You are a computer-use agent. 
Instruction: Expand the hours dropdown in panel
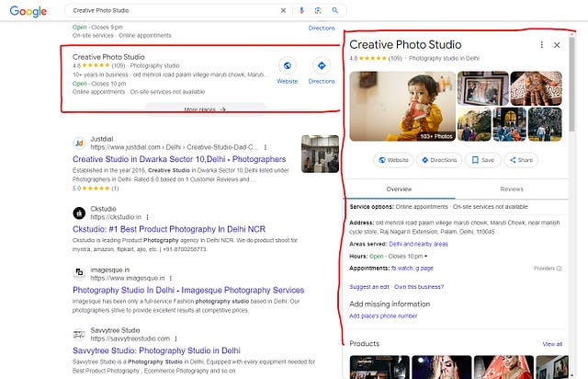point(425,256)
